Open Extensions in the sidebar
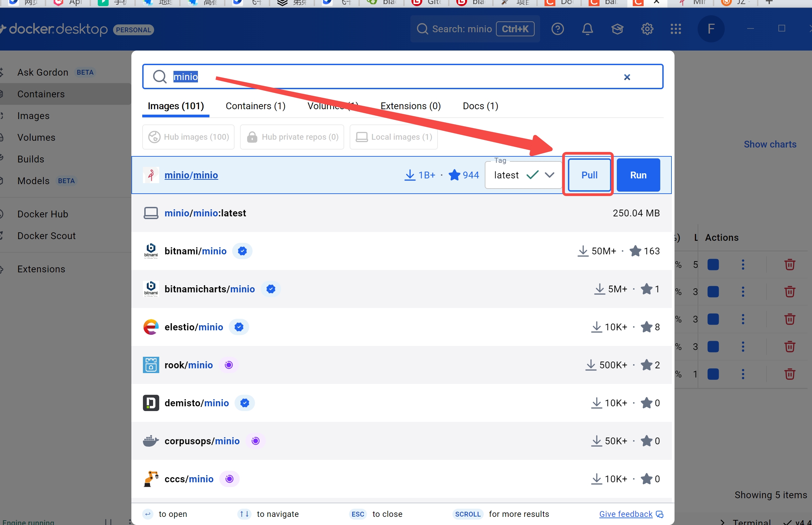Image resolution: width=812 pixels, height=525 pixels. [65, 269]
